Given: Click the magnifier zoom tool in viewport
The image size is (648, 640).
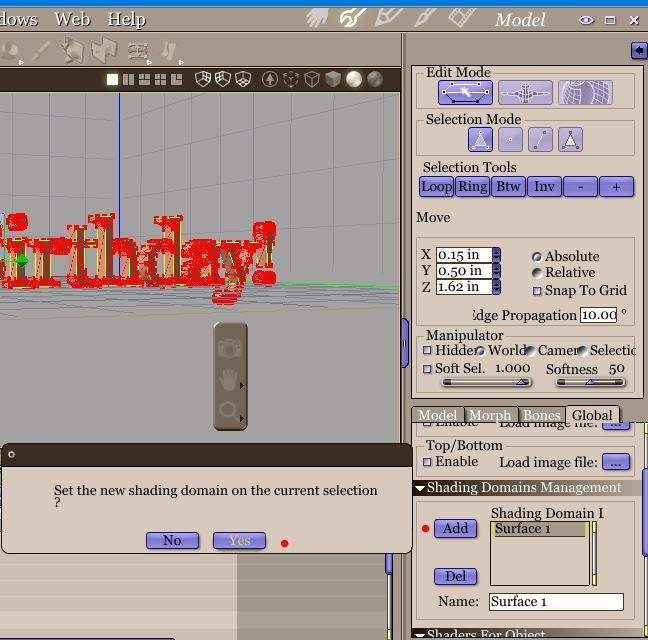Looking at the screenshot, I should point(228,411).
